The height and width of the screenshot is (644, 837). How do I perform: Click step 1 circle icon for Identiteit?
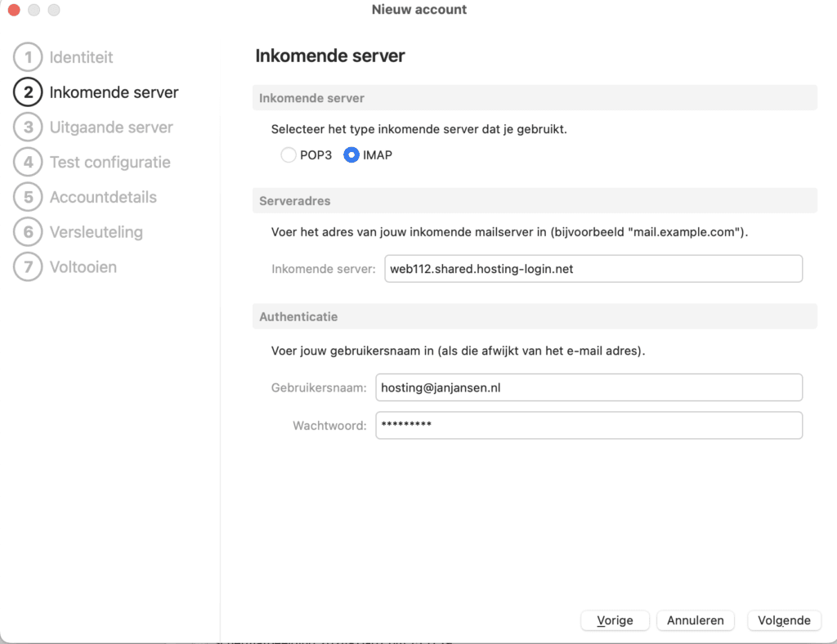[28, 58]
